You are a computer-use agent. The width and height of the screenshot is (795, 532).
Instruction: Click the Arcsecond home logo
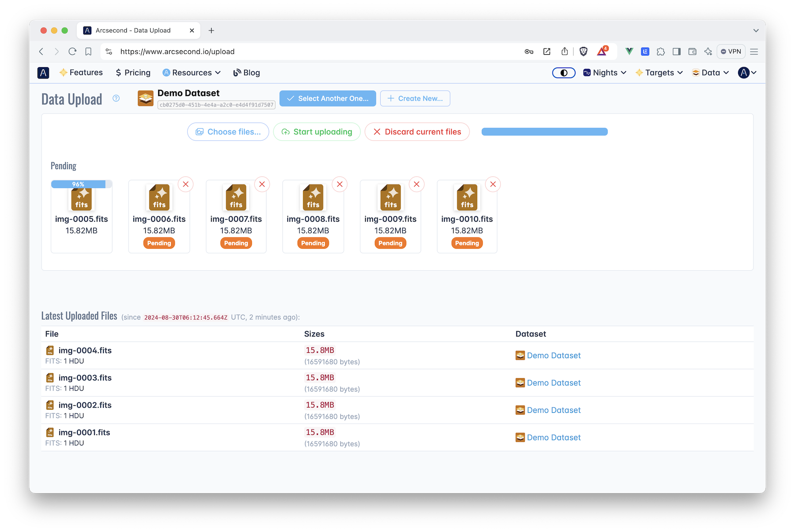click(43, 72)
